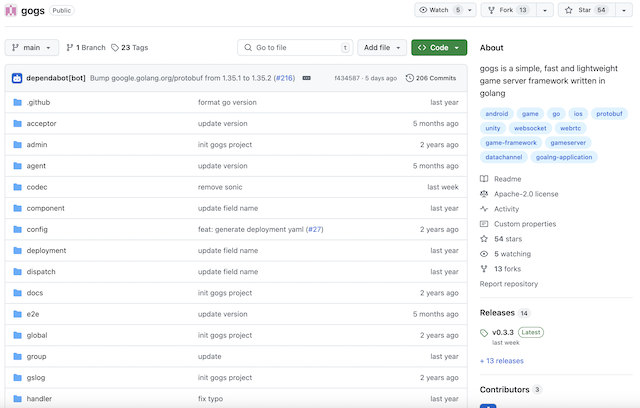Open the global folder icon
The image size is (640, 408).
click(17, 335)
